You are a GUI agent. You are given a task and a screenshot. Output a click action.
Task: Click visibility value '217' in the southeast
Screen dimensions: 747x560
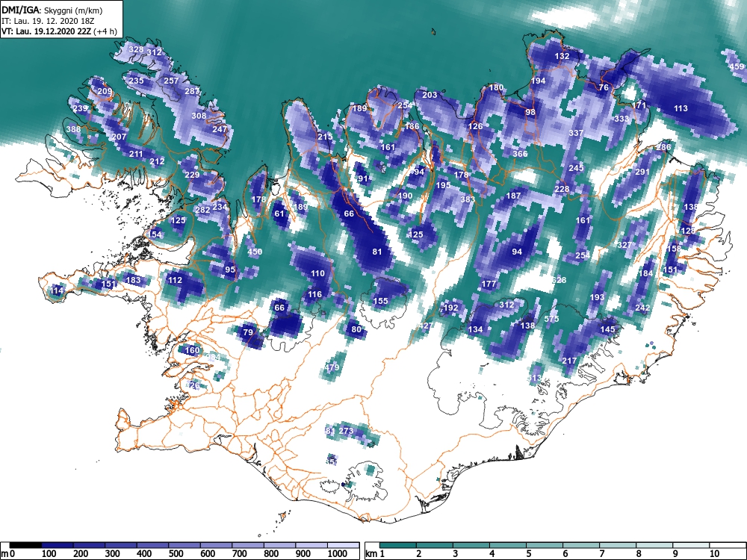coord(569,361)
